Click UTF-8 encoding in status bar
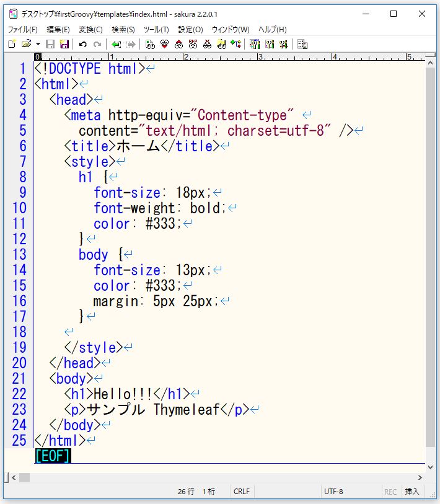This screenshot has height=504, width=440. 333,492
